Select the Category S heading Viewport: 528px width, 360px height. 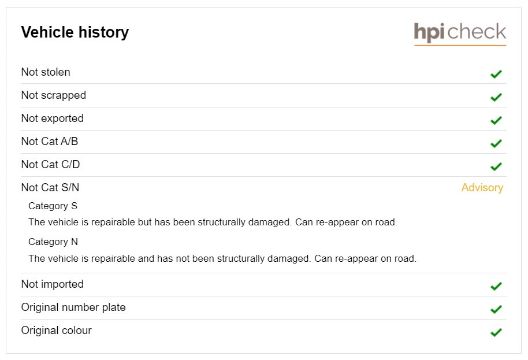(53, 206)
